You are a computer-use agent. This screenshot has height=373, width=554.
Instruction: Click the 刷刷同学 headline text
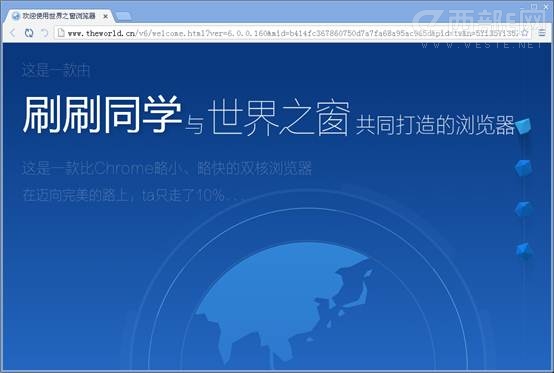102,114
